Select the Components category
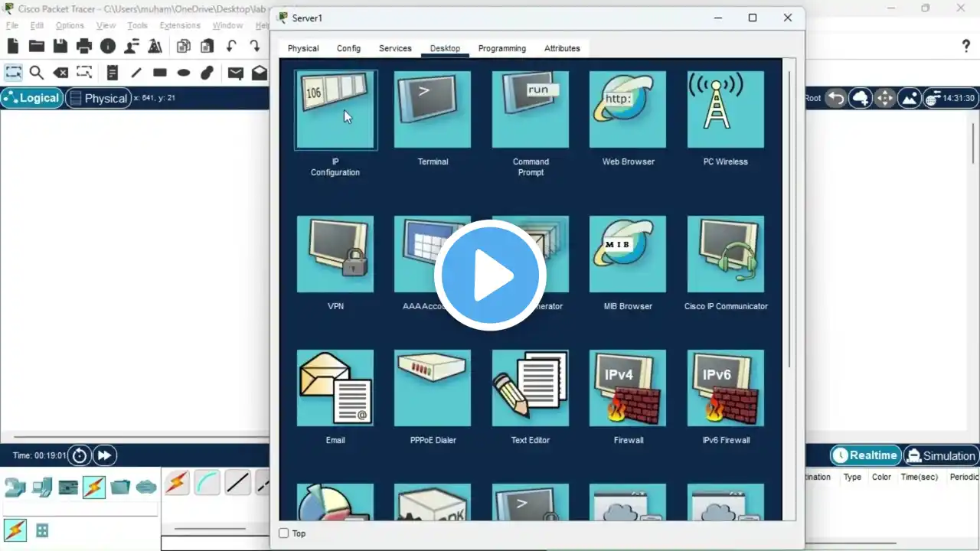 coord(68,487)
